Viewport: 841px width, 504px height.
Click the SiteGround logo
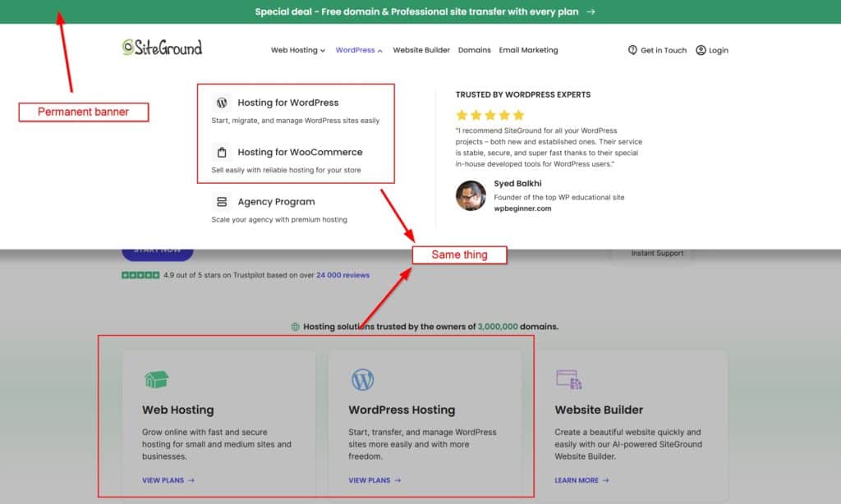pyautogui.click(x=162, y=48)
